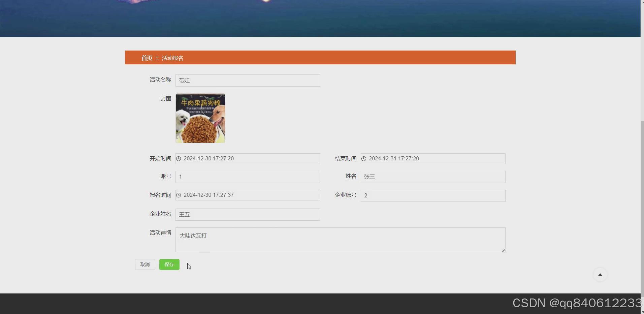Click the 姓名 input field
Image resolution: width=644 pixels, height=314 pixels.
(x=433, y=177)
